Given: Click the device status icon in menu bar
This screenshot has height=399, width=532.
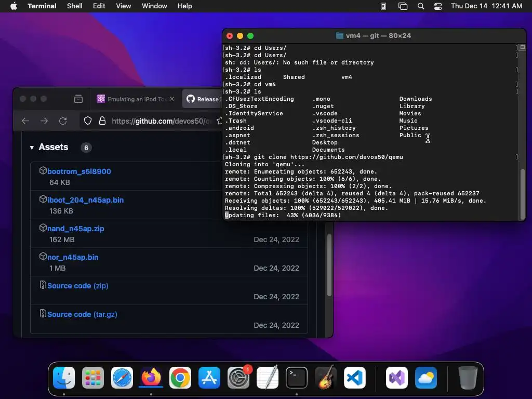Looking at the screenshot, I should click(x=383, y=6).
